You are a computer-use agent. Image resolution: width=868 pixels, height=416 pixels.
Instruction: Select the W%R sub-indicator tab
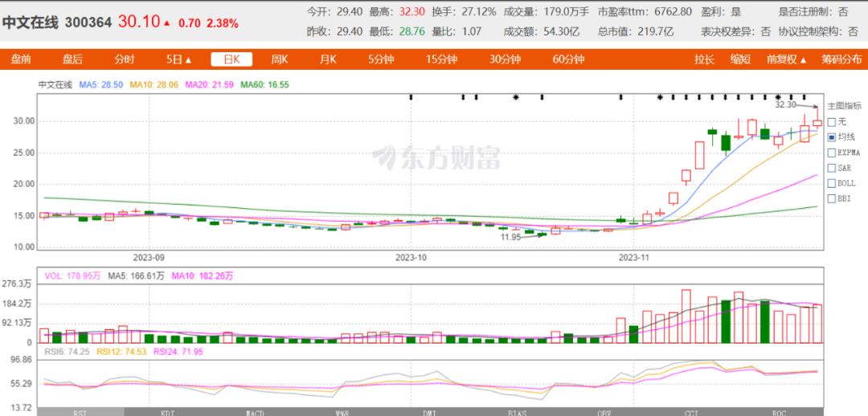342,412
